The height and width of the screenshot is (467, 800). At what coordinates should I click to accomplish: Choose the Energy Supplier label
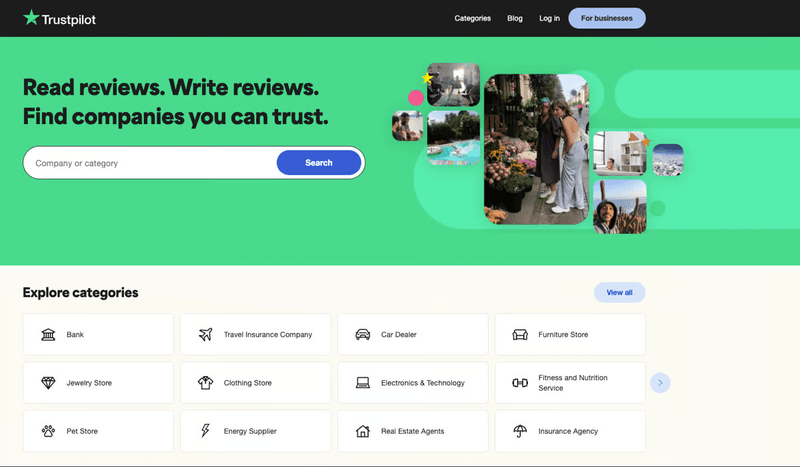[250, 431]
